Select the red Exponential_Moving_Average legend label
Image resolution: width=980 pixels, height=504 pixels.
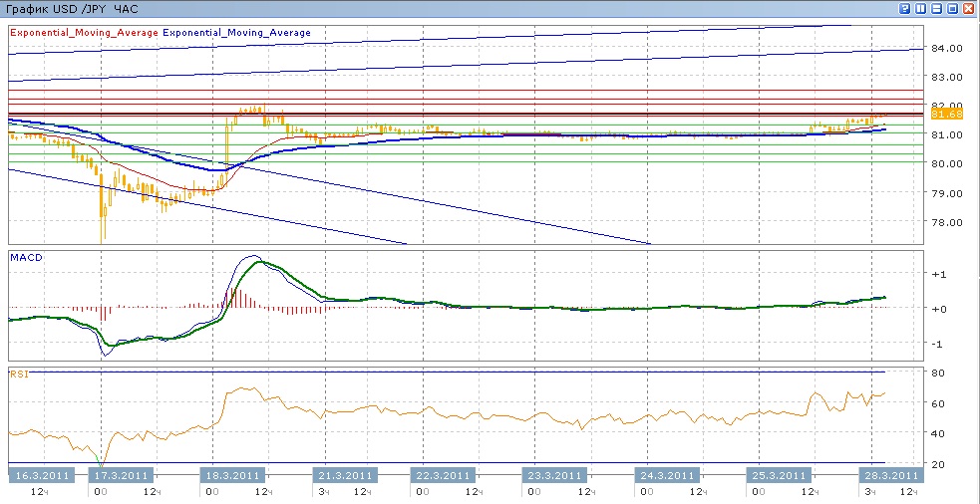point(84,33)
